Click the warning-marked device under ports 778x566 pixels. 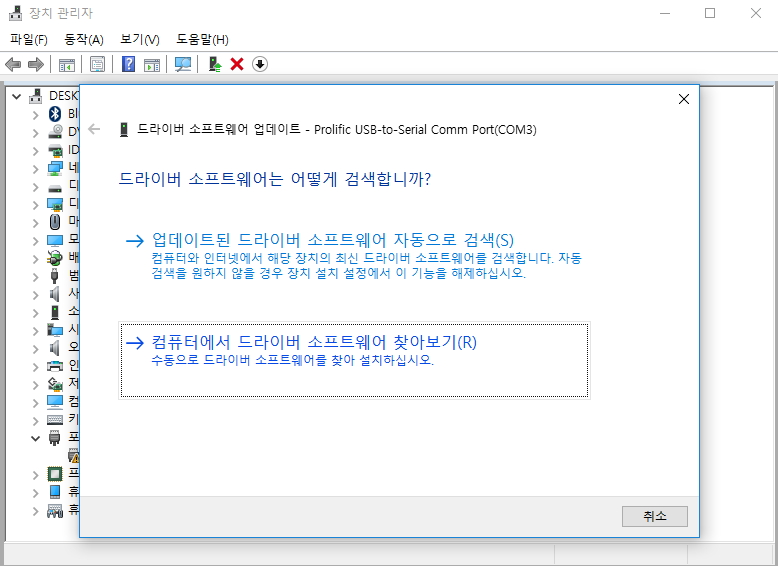tap(73, 455)
